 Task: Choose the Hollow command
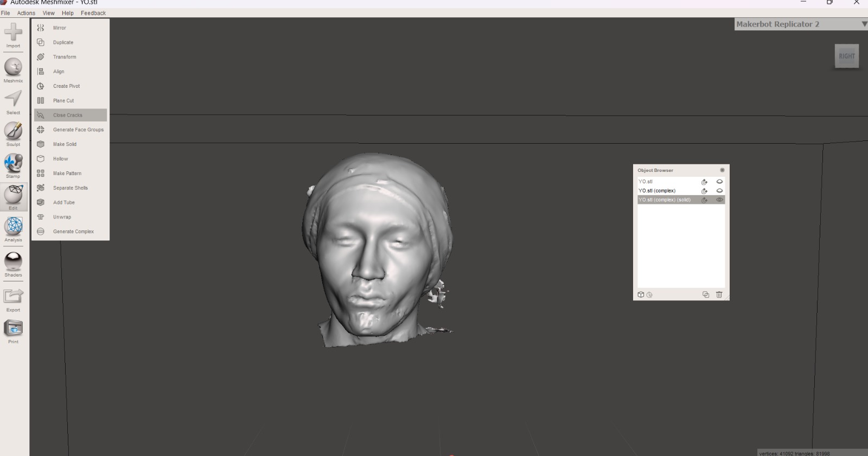(71, 159)
